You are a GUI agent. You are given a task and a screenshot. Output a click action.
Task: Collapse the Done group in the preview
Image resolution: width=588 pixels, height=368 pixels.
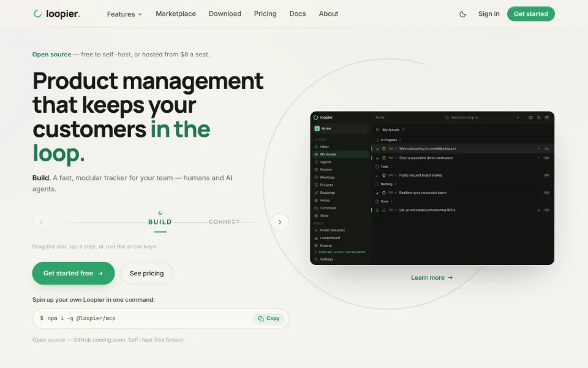383,201
